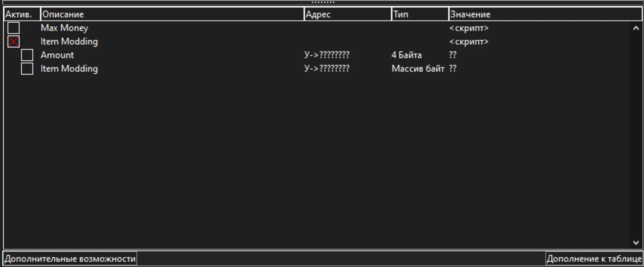Select the Amount entry description
The width and height of the screenshot is (644, 267).
tap(57, 55)
